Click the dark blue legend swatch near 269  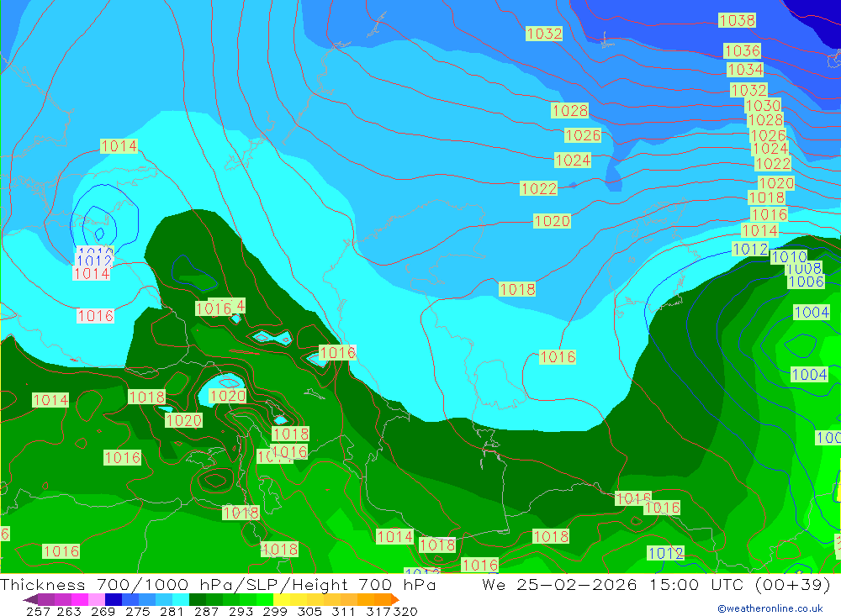tap(114, 599)
